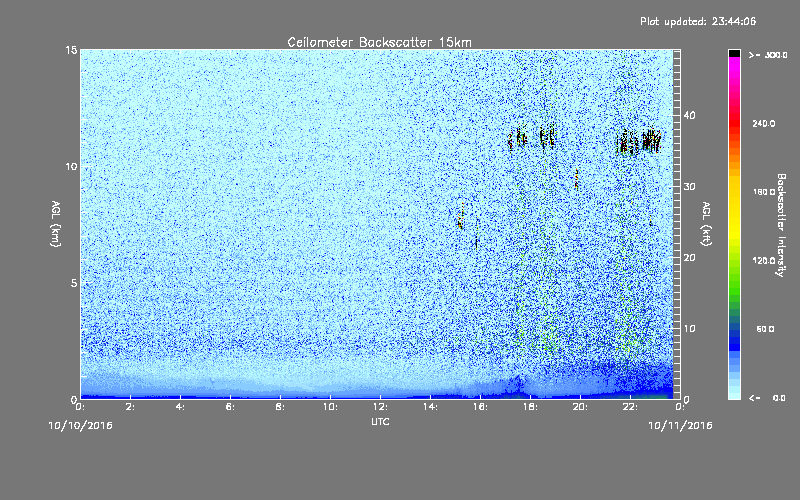The height and width of the screenshot is (500, 800).
Task: Click the isolated red echo near 20 UTC
Action: click(577, 180)
